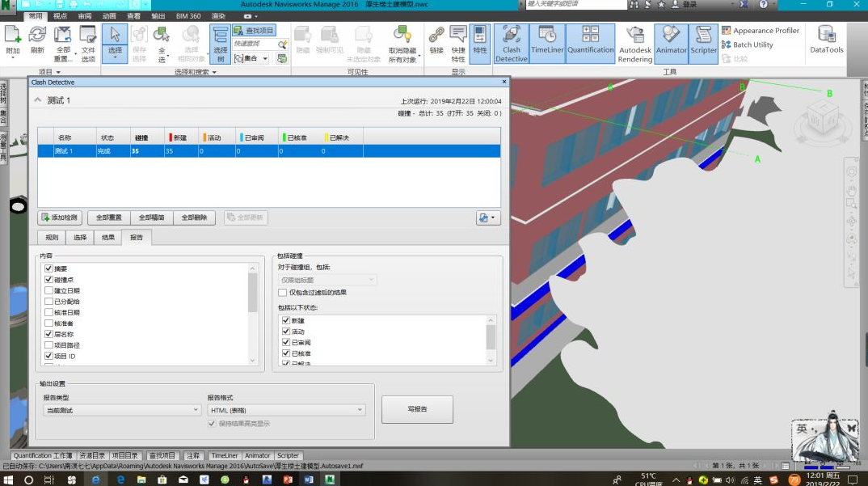Open Batch Utility in the tools group

tap(727, 45)
